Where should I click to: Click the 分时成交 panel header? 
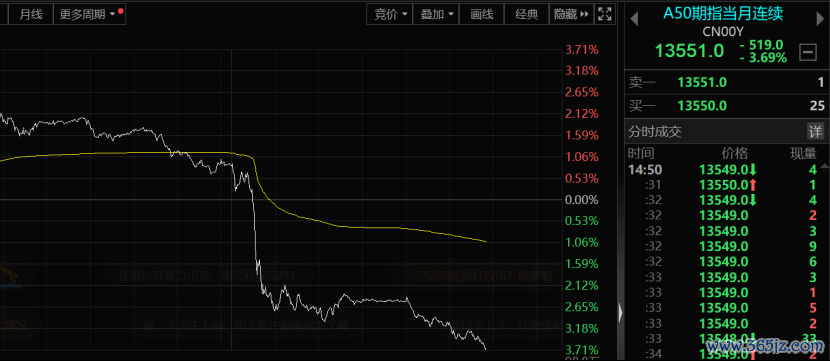[655, 132]
